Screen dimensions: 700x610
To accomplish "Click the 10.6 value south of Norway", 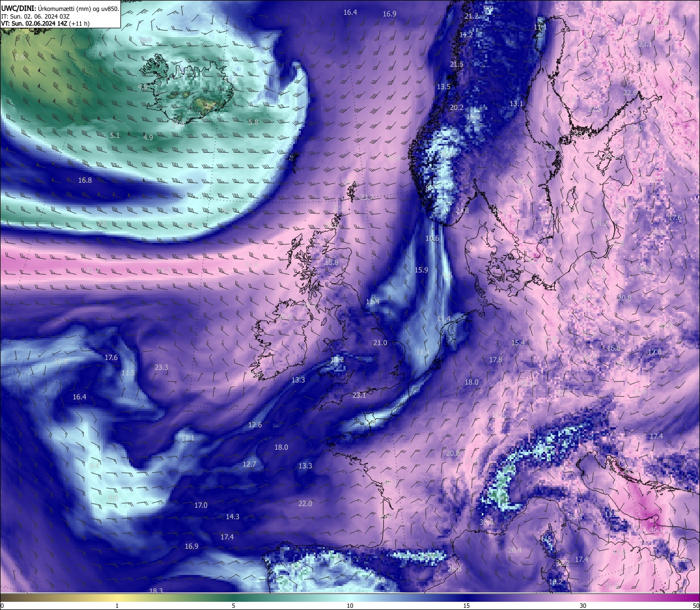I will pos(432,239).
